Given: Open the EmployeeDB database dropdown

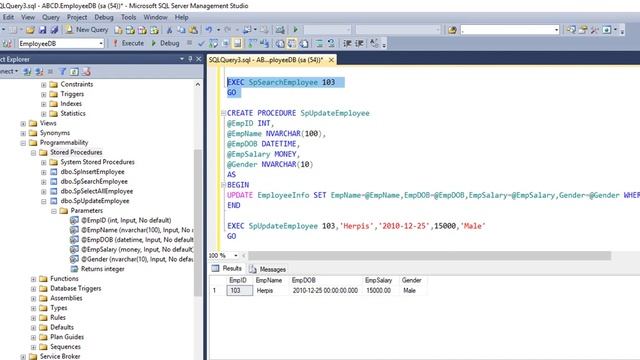Looking at the screenshot, I should coord(100,43).
